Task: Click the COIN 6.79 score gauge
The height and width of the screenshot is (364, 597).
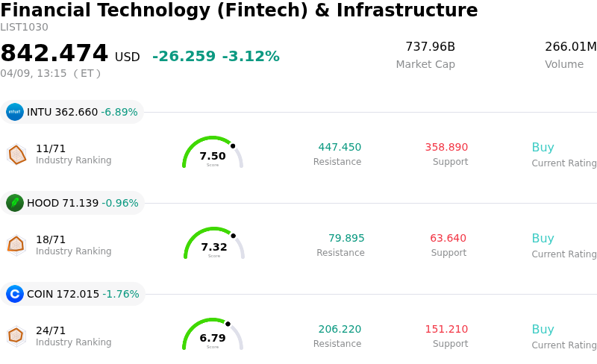Action: tap(213, 336)
